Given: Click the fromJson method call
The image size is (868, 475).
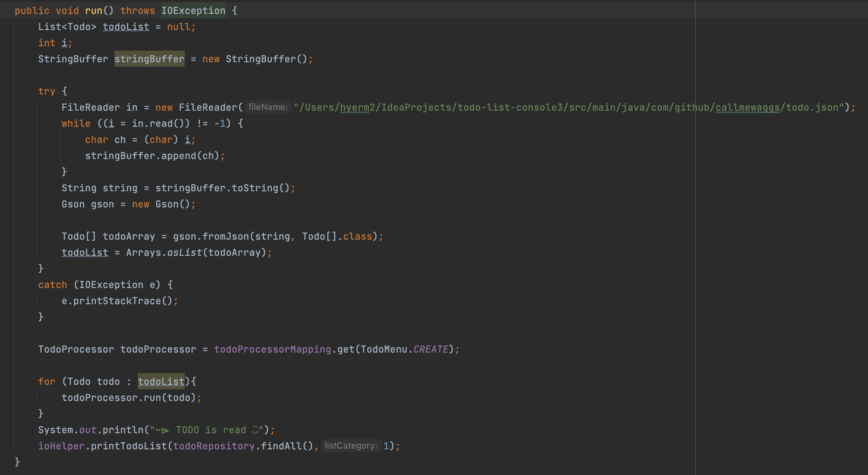Looking at the screenshot, I should click(225, 236).
